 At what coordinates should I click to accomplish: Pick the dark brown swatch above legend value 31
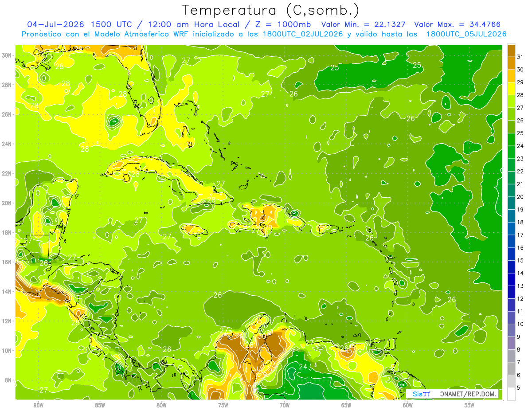tap(511, 50)
